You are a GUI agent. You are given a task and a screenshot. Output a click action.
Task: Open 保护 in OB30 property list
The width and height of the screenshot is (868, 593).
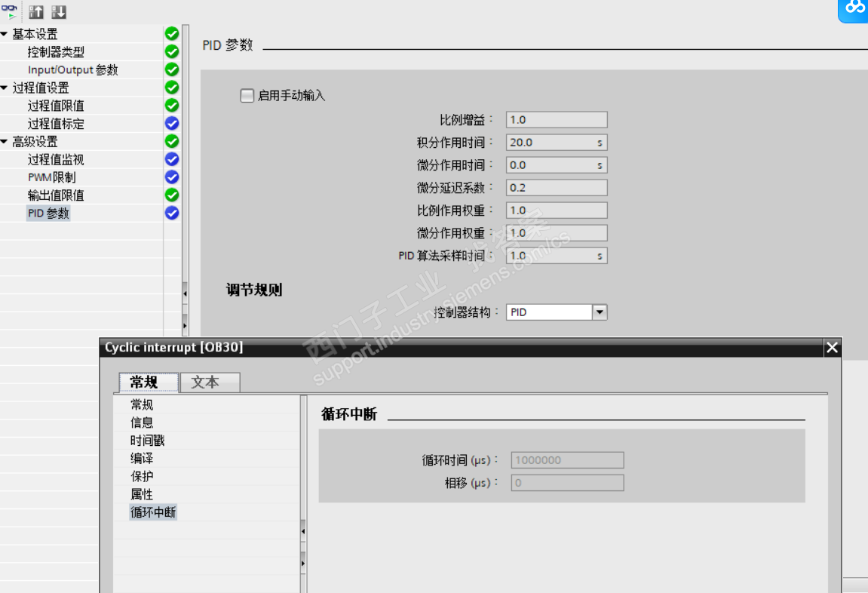(x=142, y=476)
